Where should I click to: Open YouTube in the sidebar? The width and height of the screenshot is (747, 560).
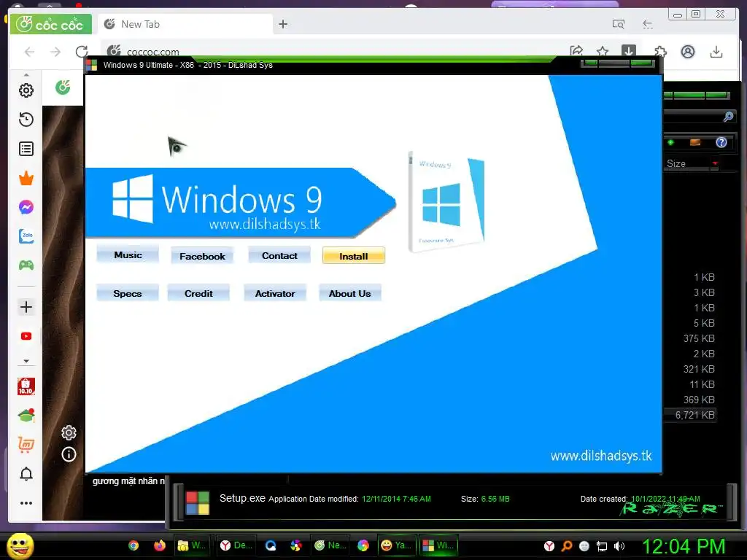(26, 336)
